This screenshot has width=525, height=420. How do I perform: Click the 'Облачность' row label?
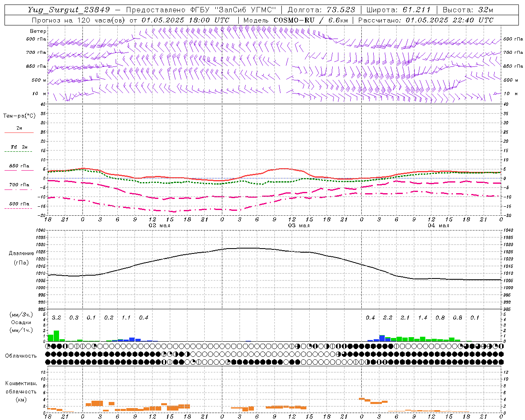click(x=21, y=356)
